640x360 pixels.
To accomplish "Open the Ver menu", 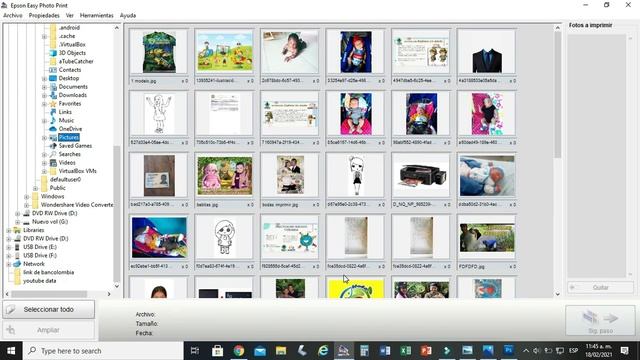I will (70, 15).
